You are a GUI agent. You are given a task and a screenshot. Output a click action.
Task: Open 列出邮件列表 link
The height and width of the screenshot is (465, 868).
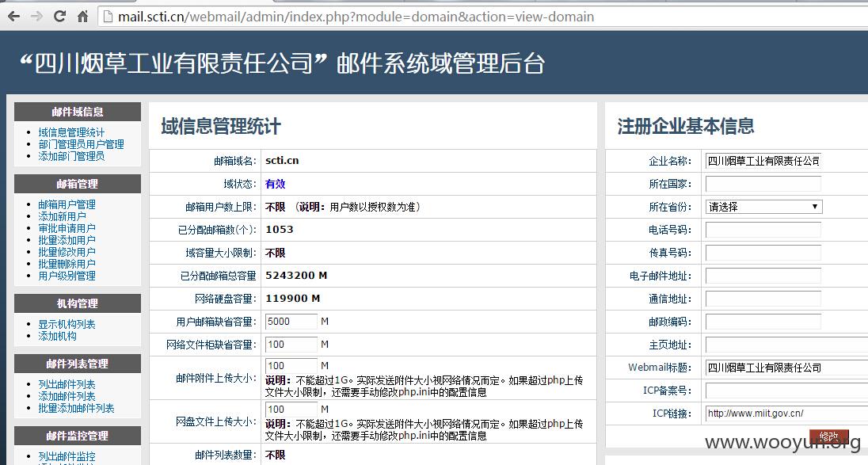coord(67,384)
